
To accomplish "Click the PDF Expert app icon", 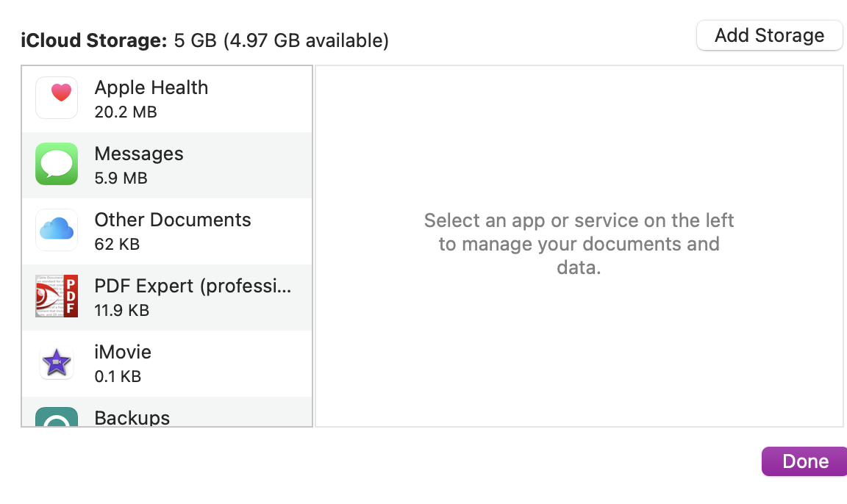I will click(x=57, y=296).
